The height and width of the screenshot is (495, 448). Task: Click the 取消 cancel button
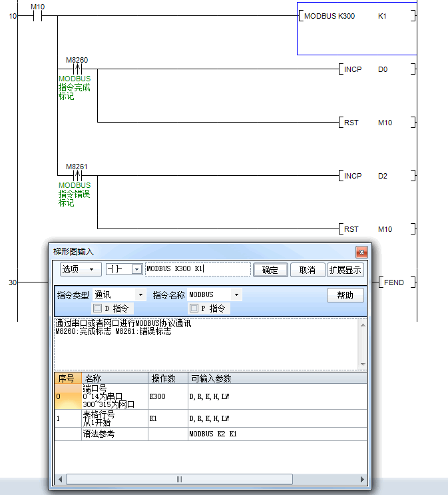point(308,270)
